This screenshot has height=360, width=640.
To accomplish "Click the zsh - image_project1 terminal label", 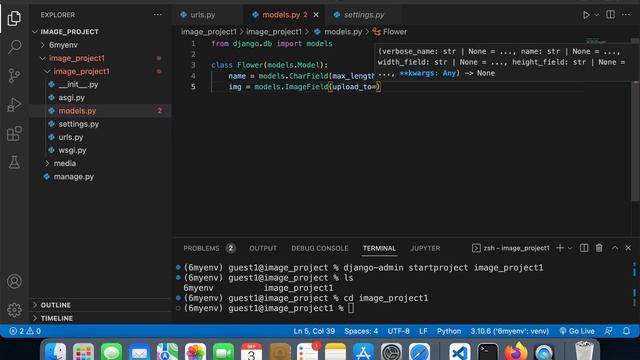I will point(511,248).
